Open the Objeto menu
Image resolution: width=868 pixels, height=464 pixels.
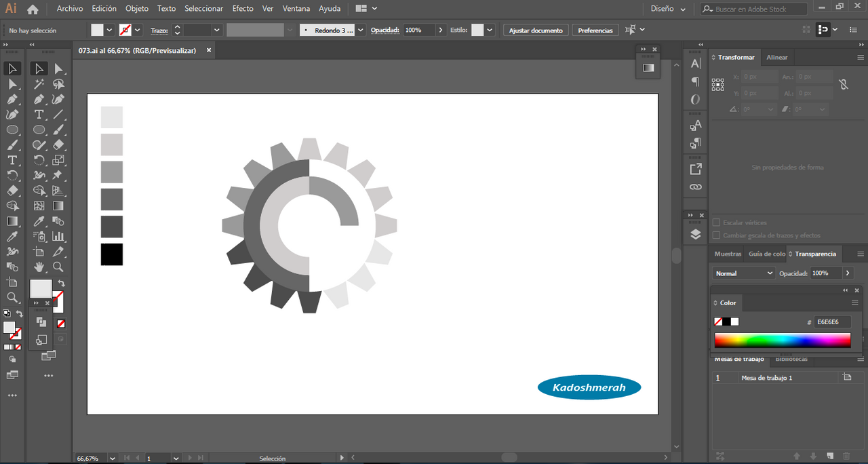tap(136, 9)
